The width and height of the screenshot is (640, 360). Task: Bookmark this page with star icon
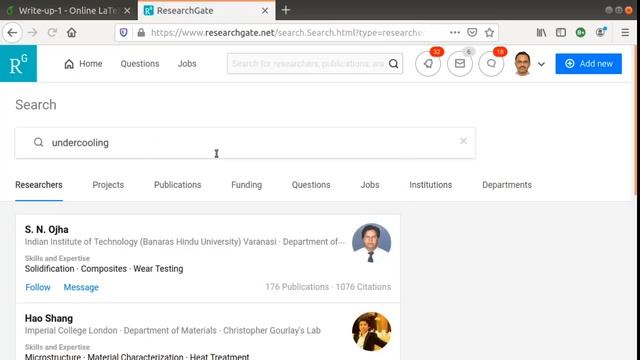(489, 33)
